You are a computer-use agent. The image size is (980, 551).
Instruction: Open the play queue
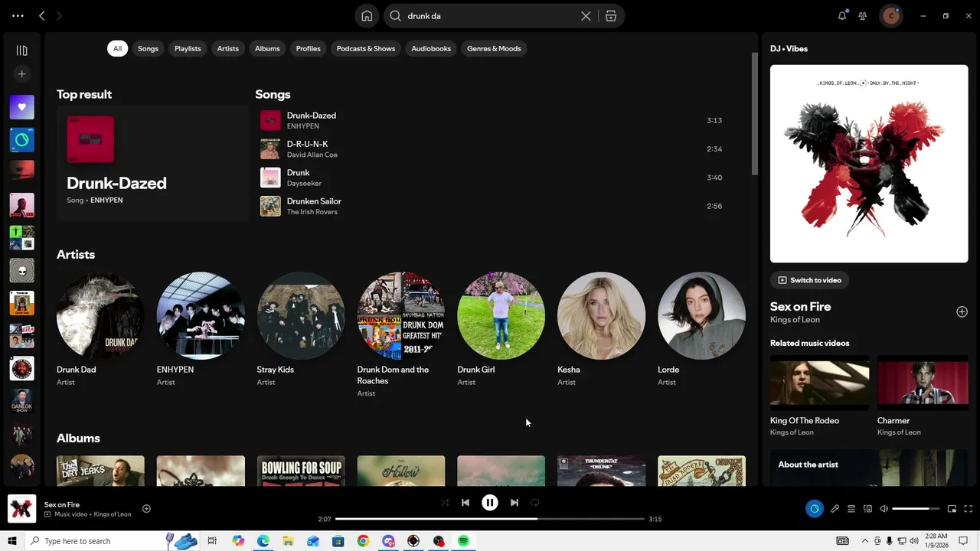851,509
